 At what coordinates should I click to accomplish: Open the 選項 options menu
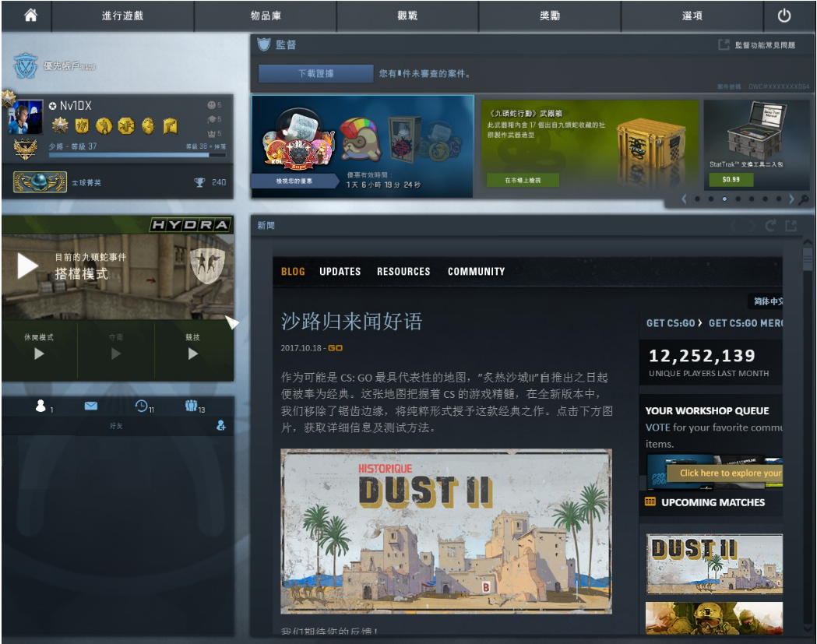[692, 16]
